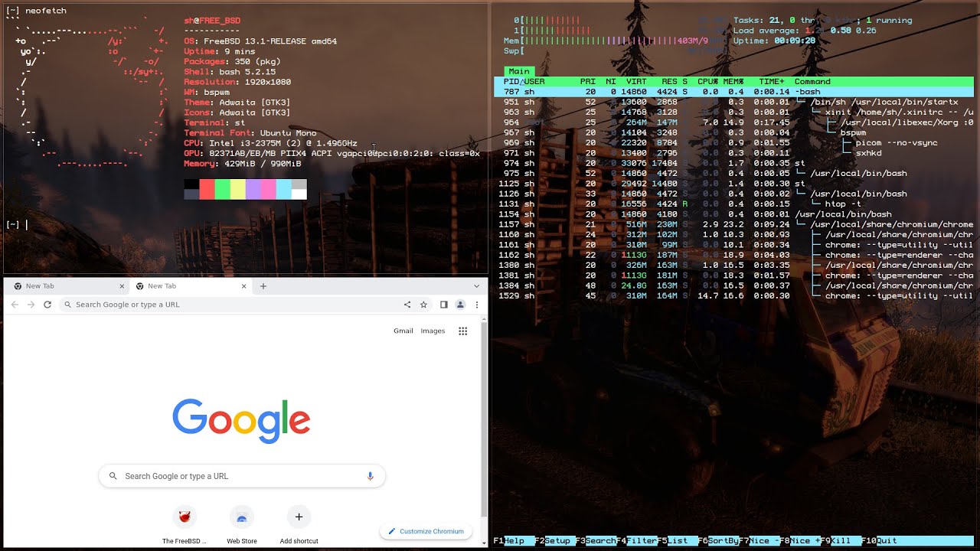Close the inactive New Tab tab
The image size is (980, 551).
click(122, 286)
